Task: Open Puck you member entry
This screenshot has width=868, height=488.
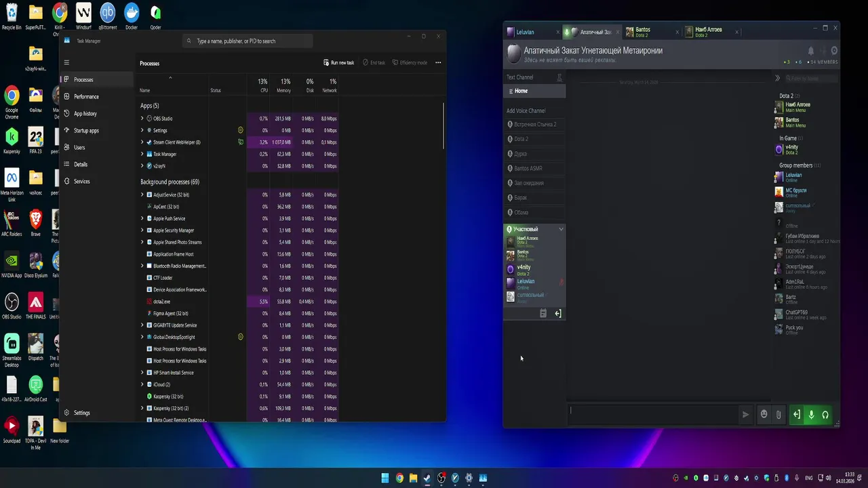Action: coord(806,329)
